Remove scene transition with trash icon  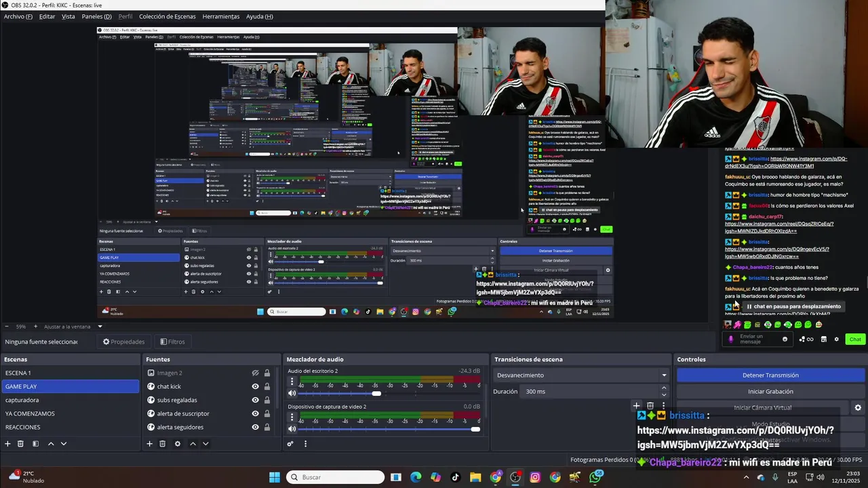[650, 406]
